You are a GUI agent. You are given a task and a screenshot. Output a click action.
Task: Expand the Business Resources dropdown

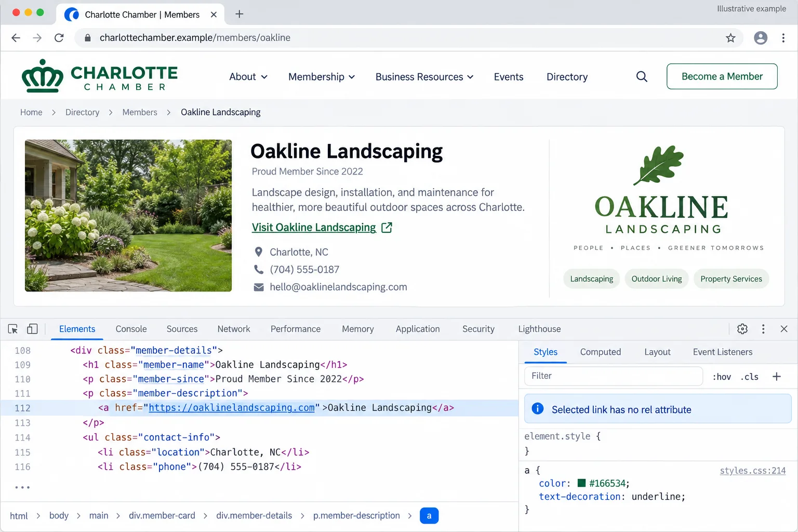click(424, 77)
